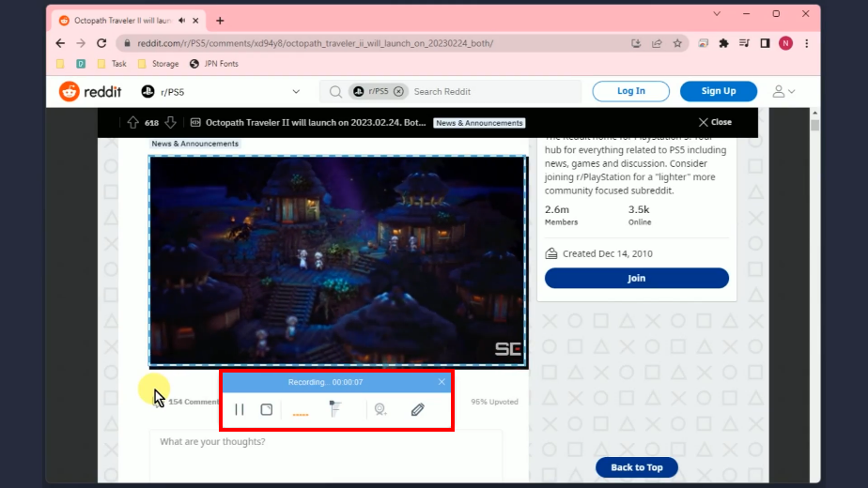Open the first unnamed yellow bookmark folder
The image size is (868, 488).
(x=60, y=64)
